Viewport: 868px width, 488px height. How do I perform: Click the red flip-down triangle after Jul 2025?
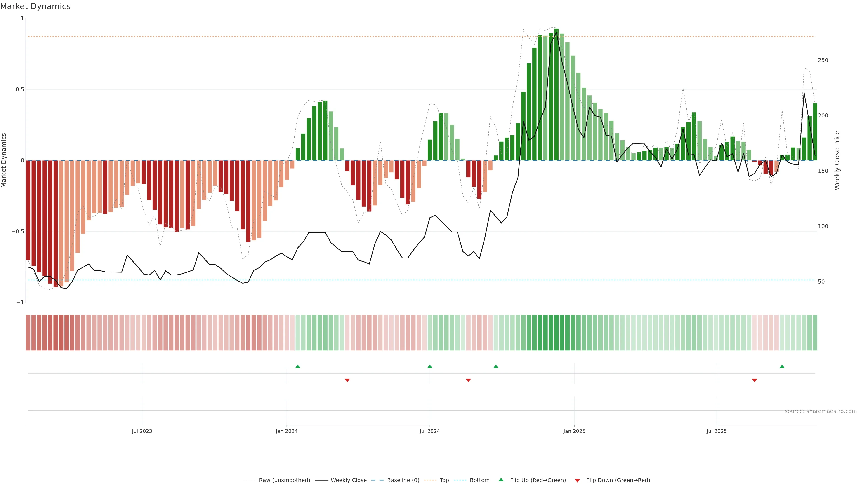coord(755,380)
